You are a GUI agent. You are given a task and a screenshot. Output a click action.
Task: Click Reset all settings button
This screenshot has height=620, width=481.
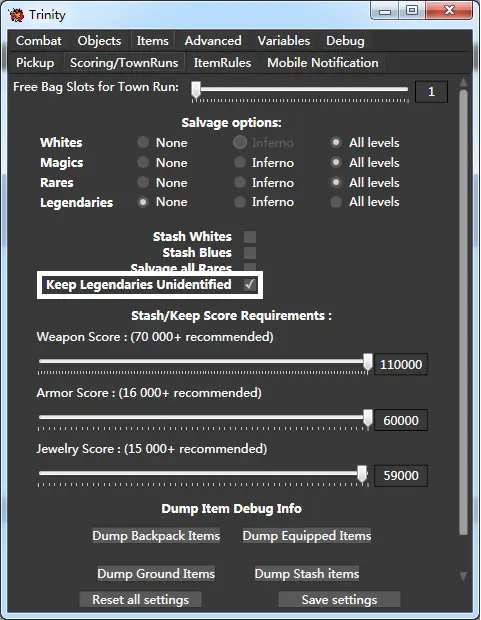pos(140,599)
